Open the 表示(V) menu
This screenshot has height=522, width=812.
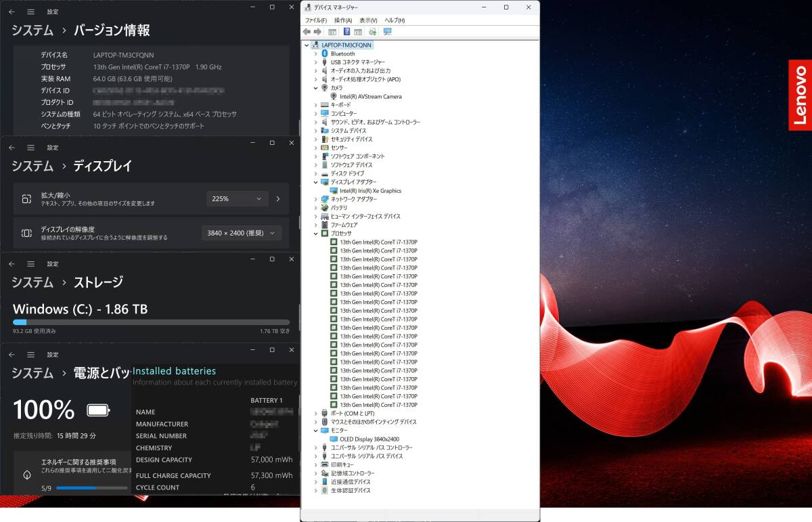pyautogui.click(x=368, y=20)
